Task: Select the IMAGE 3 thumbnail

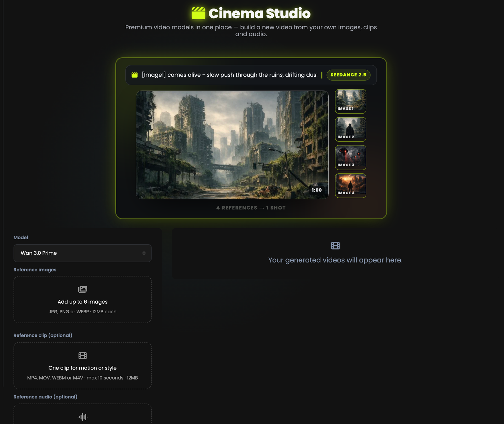Action: 351,157
